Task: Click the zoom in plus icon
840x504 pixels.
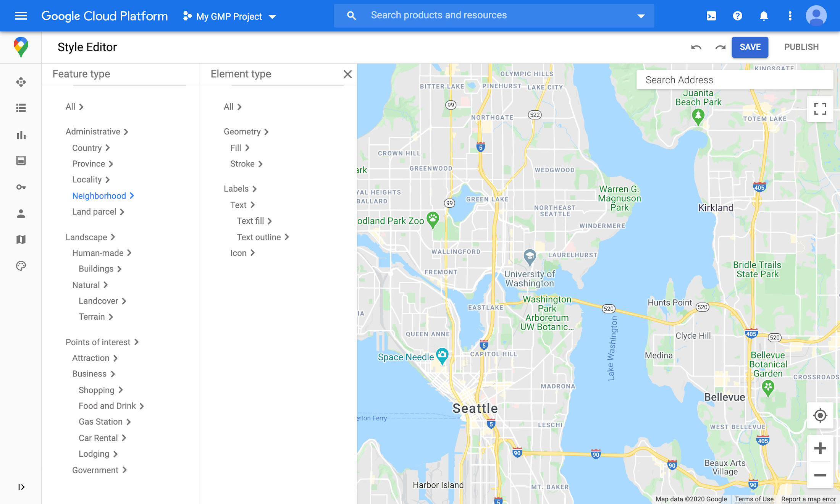Action: [819, 448]
